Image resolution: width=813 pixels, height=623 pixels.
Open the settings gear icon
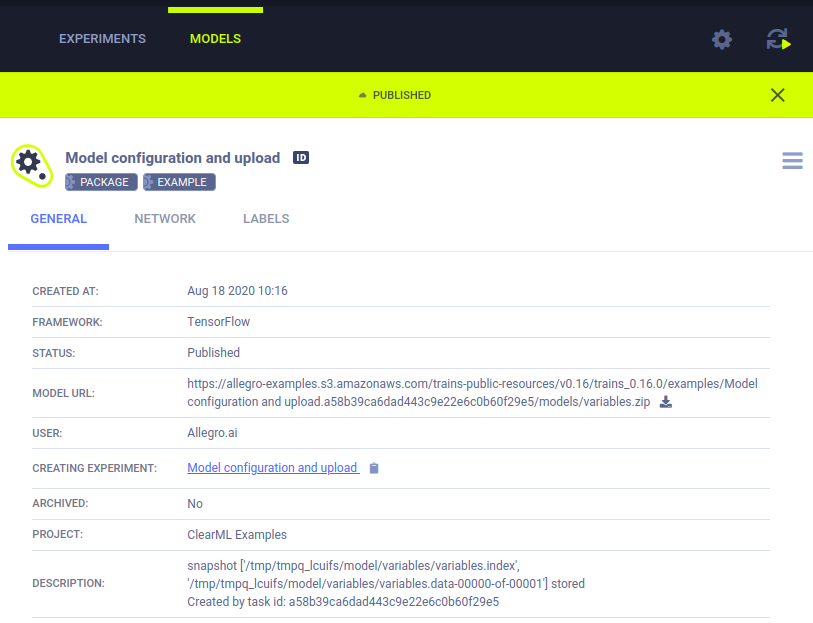click(x=721, y=39)
